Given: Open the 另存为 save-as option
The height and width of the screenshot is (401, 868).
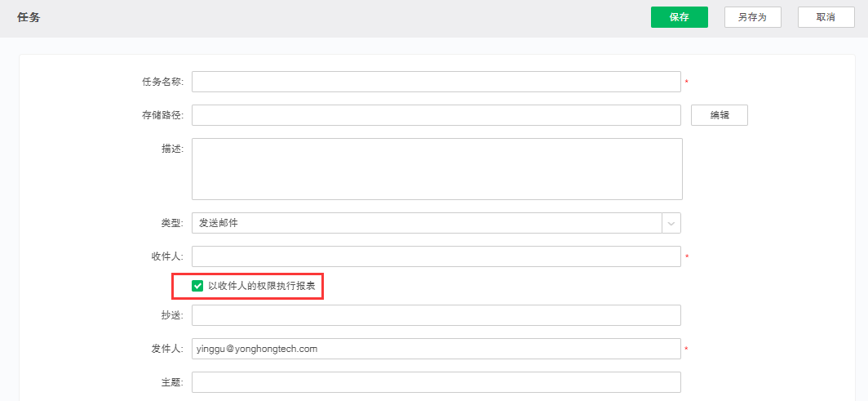Looking at the screenshot, I should (x=752, y=17).
